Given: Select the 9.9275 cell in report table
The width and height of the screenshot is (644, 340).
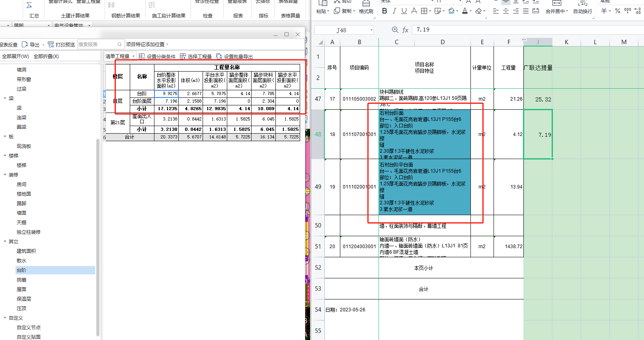Looking at the screenshot, I should [x=166, y=94].
